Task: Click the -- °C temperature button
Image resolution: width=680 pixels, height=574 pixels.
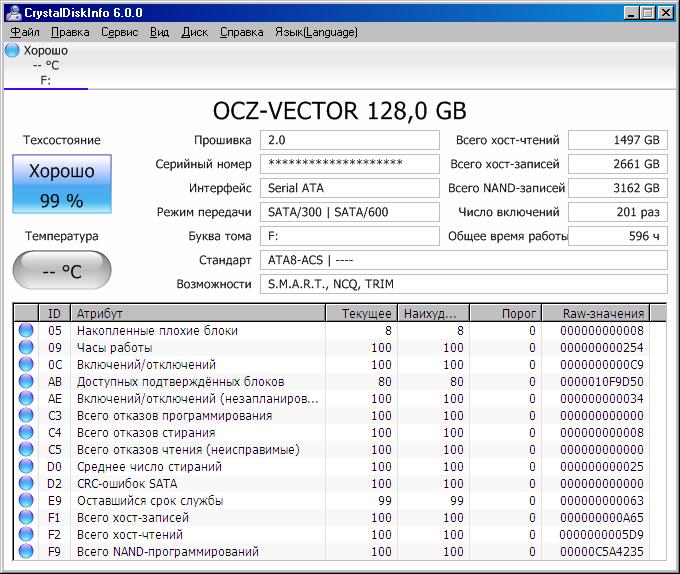Action: tap(62, 270)
